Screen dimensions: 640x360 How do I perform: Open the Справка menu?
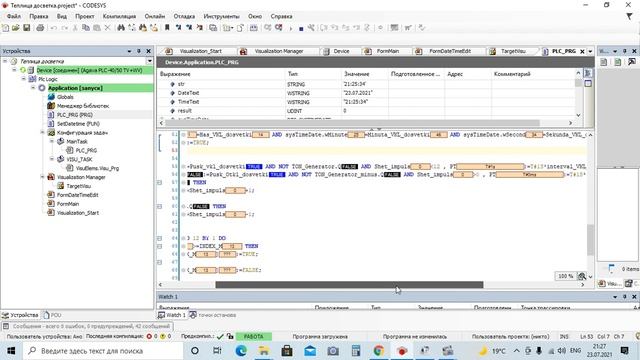(281, 16)
